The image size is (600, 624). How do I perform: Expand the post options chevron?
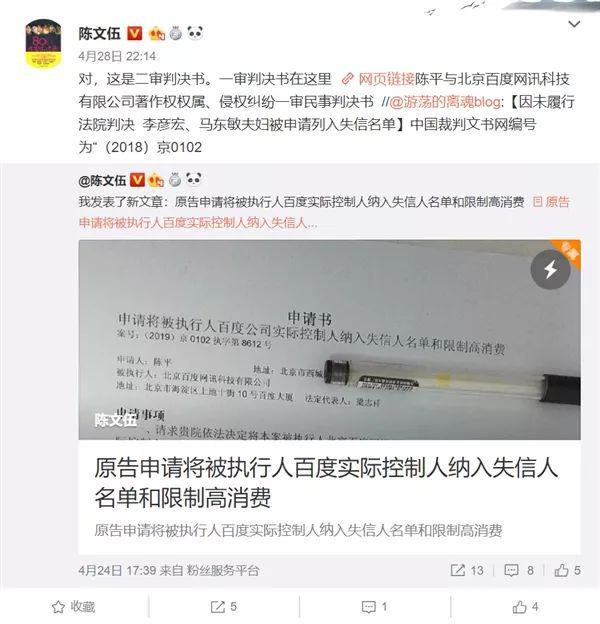tap(574, 25)
